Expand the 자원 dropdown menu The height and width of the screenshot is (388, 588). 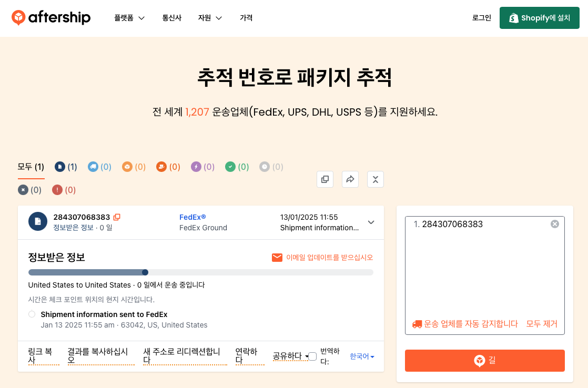coord(210,18)
